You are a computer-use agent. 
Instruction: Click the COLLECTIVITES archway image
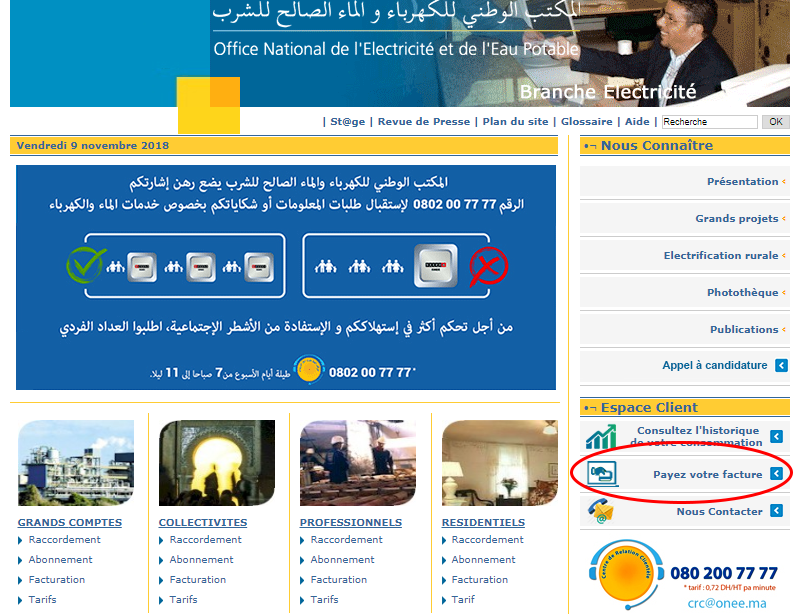tap(216, 463)
